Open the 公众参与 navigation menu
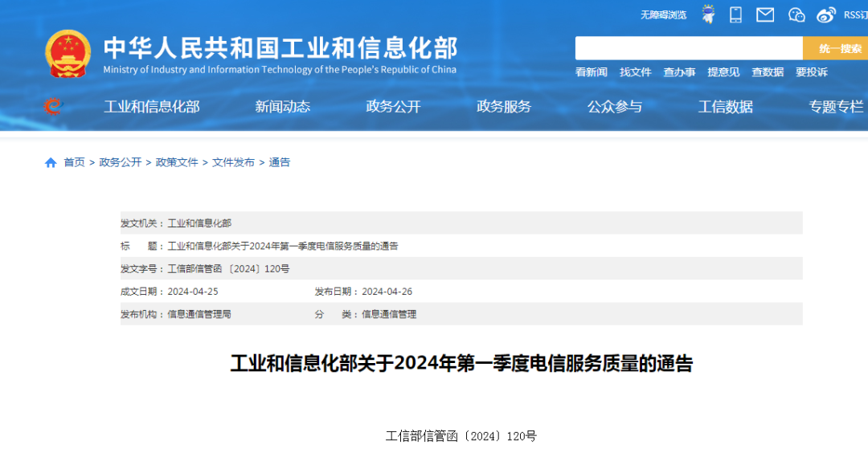Viewport: 868px width, 457px height. (614, 106)
